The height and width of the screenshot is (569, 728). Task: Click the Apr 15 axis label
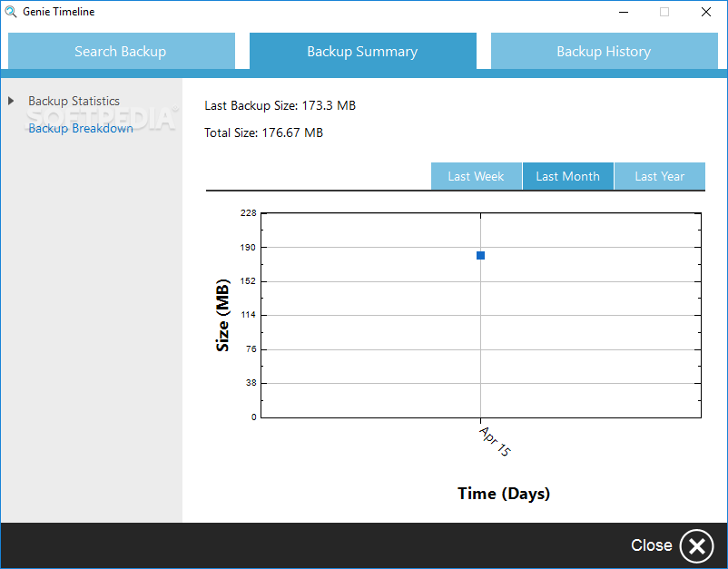pos(495,441)
